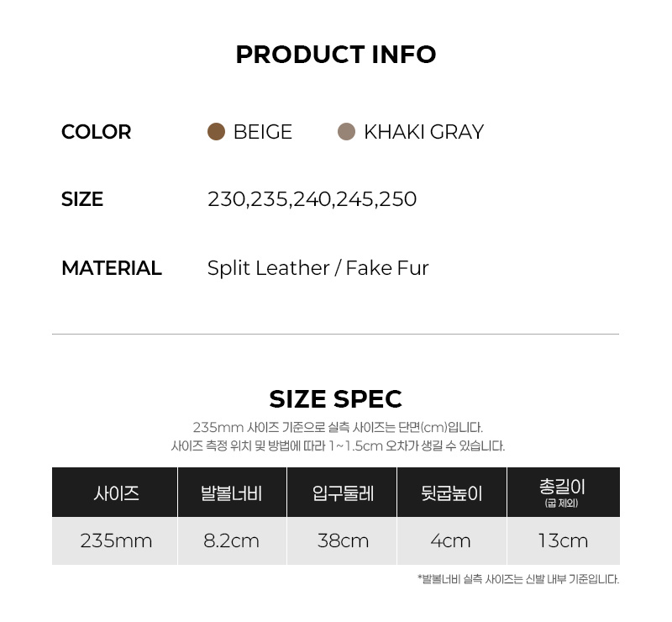
Task: Click the 사이즈 column header
Action: [x=115, y=492]
